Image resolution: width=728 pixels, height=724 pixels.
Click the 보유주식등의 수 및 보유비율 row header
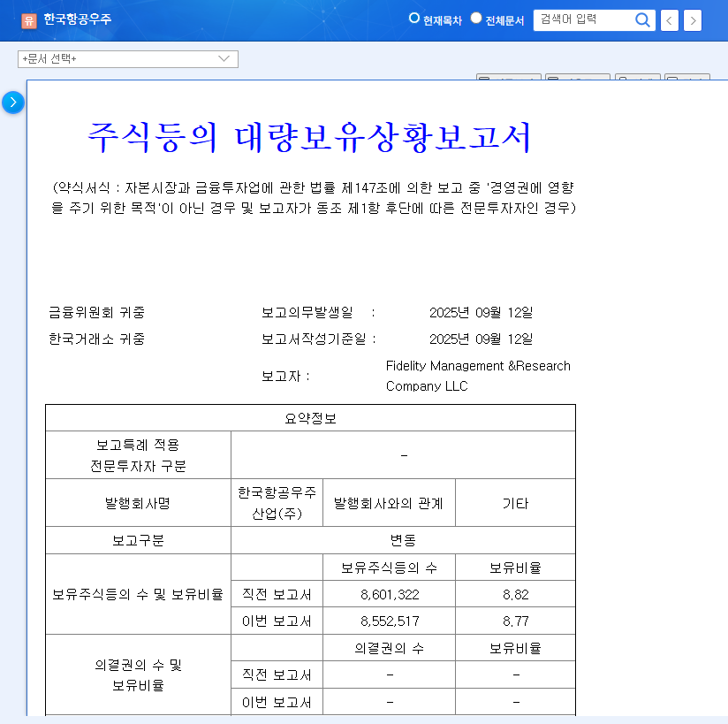click(139, 594)
